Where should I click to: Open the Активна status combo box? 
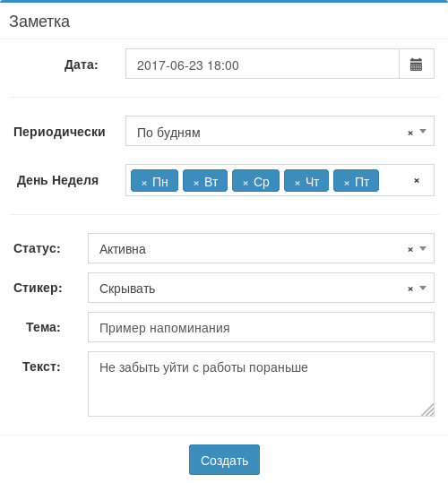(x=261, y=248)
